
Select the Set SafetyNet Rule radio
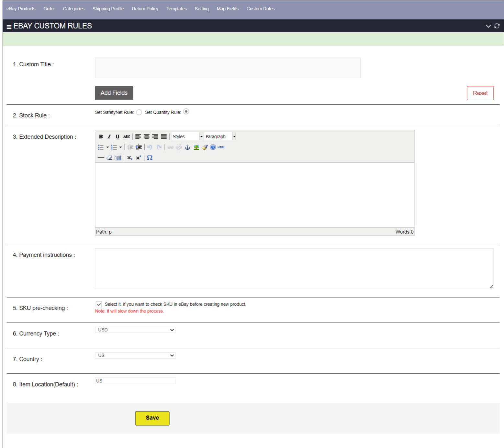[x=139, y=112]
